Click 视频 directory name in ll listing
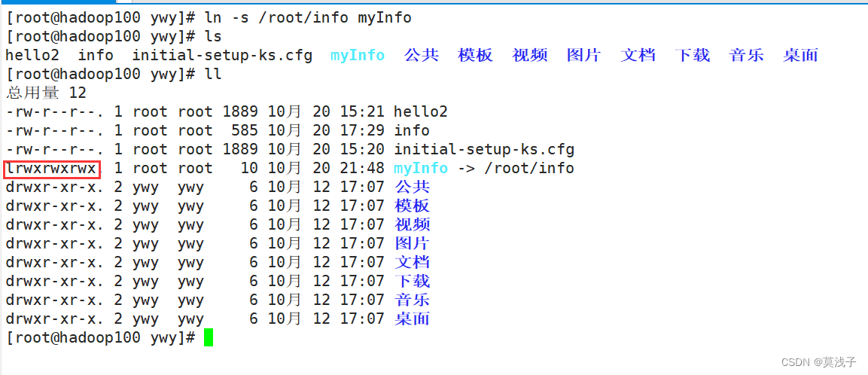Screen dimensions: 868x375 413,224
